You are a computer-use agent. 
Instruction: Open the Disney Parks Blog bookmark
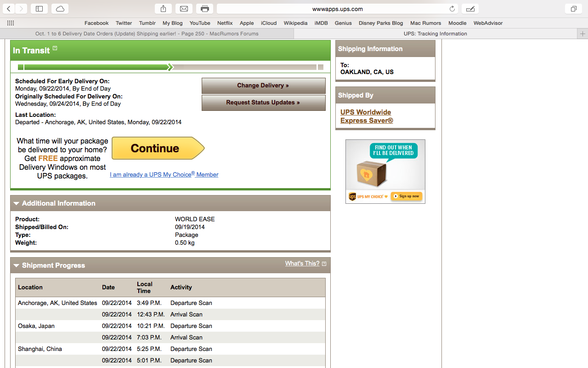[381, 23]
